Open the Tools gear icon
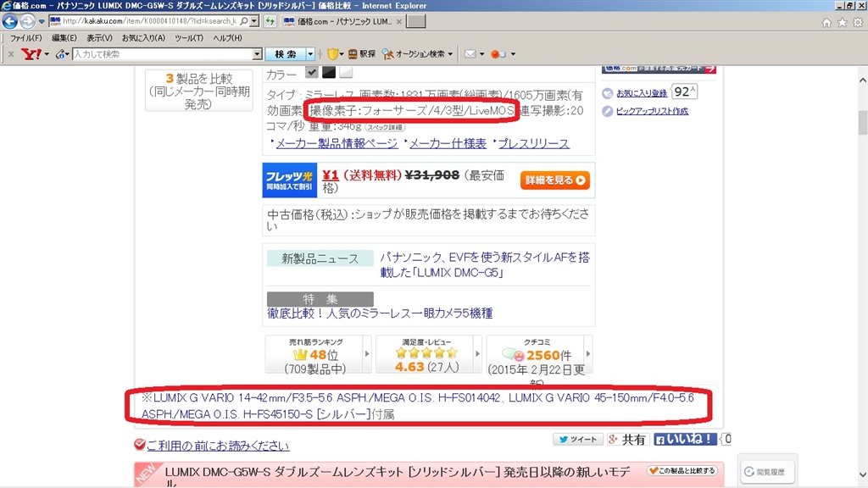 (858, 23)
